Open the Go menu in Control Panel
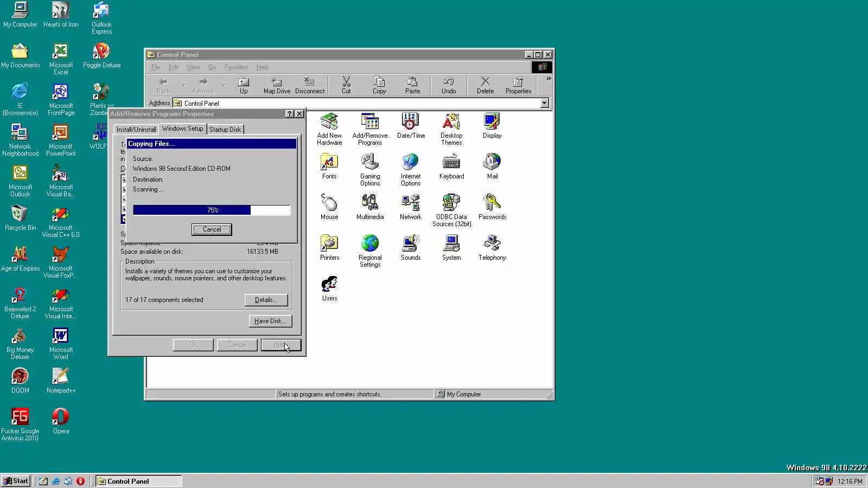Viewport: 868px width, 488px height. (212, 67)
